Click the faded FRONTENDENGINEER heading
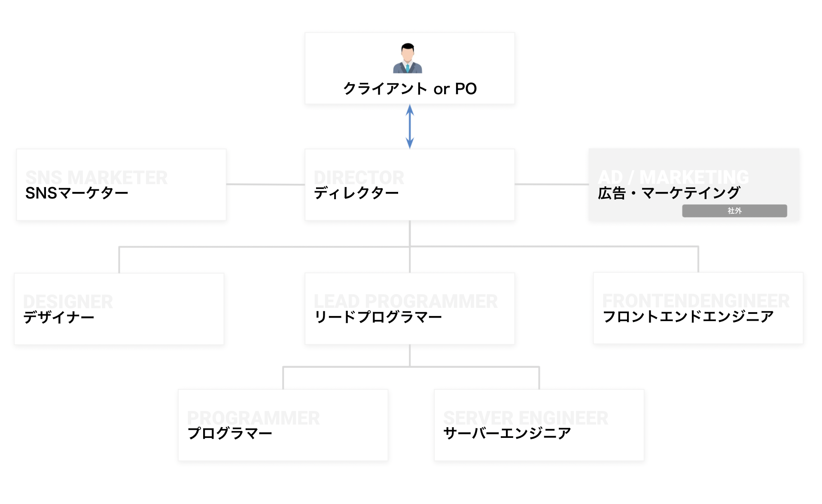 [x=696, y=301]
